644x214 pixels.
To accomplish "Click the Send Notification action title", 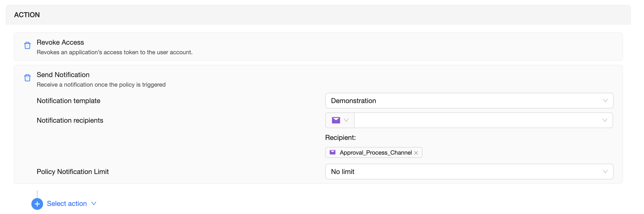I will tap(63, 75).
